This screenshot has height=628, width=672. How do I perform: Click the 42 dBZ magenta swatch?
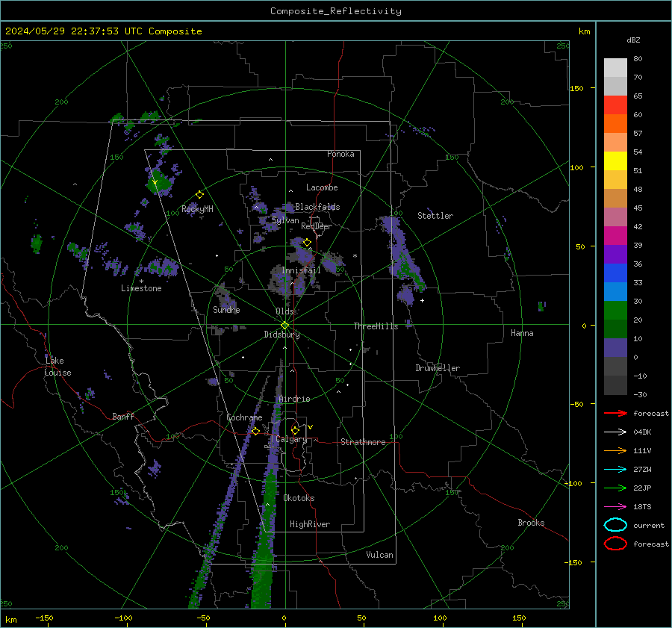click(615, 235)
